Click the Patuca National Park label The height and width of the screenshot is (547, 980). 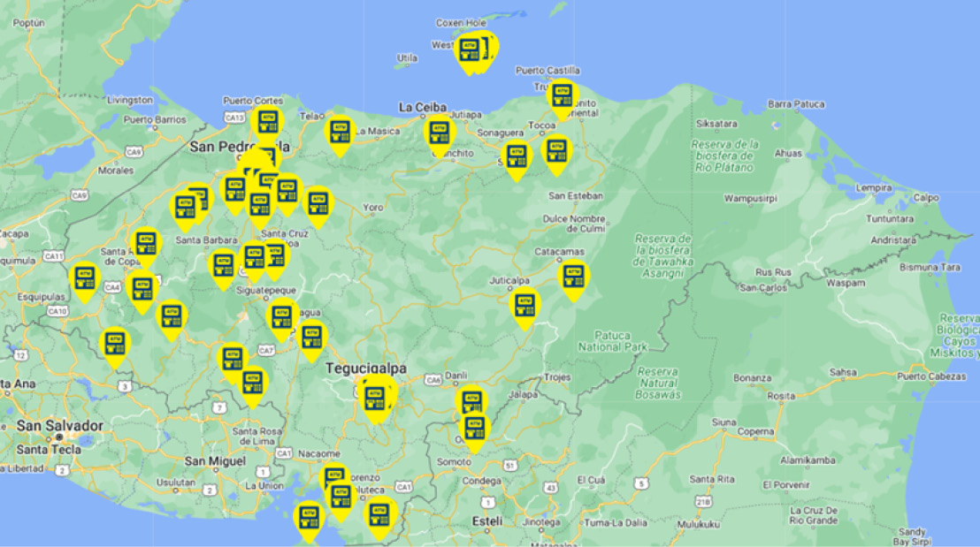[x=612, y=341]
